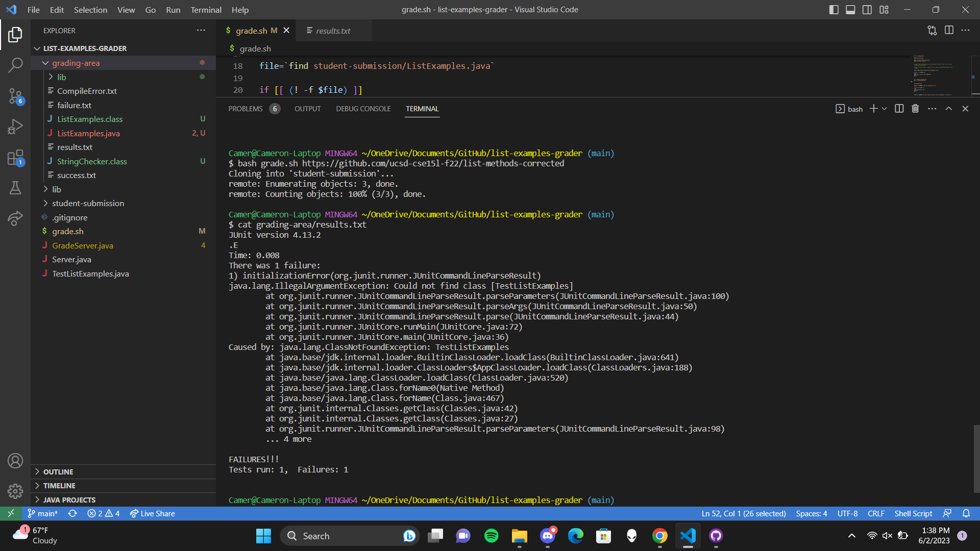The image size is (980, 551).
Task: Open the terminal launch profile dropdown
Action: (x=885, y=109)
